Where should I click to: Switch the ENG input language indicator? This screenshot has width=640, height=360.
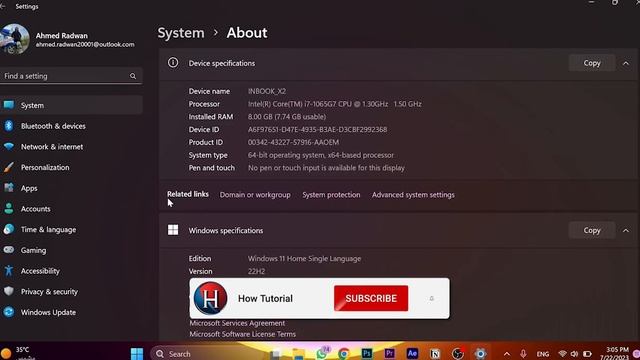542,354
